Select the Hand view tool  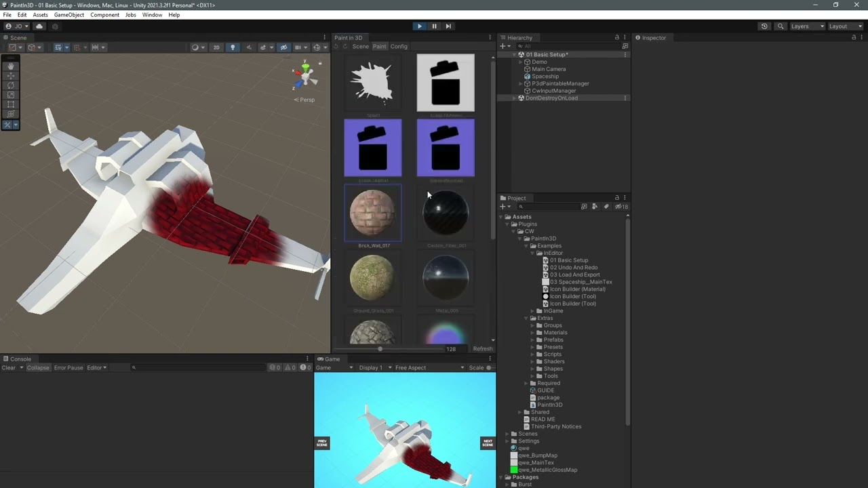(x=10, y=66)
